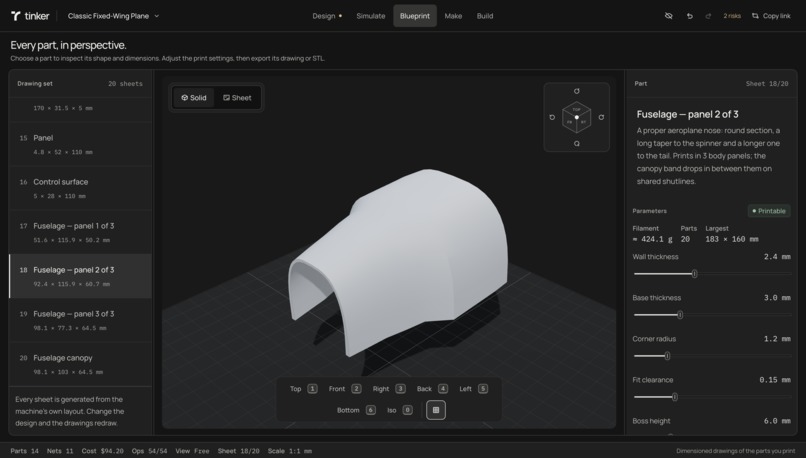Adjust the Fit clearance slider
The height and width of the screenshot is (458, 806).
click(x=711, y=397)
